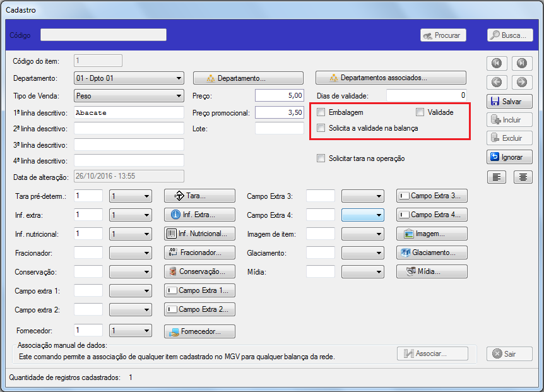This screenshot has width=544, height=392.
Task: Click the Ignorar button
Action: click(509, 157)
